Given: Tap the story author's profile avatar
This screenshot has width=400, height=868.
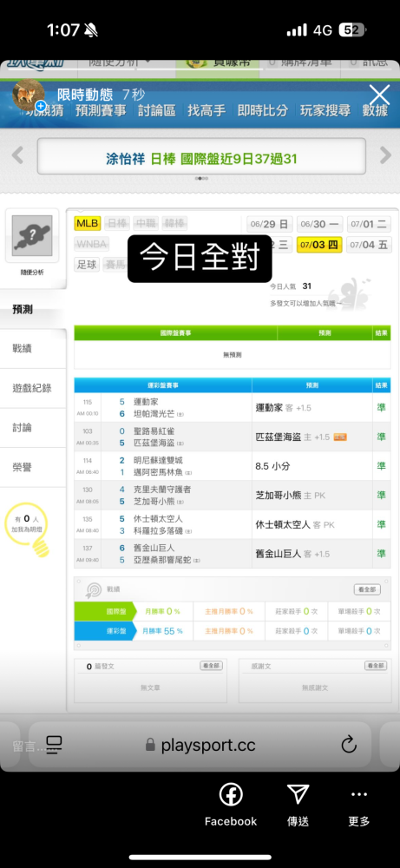Looking at the screenshot, I should coord(29,95).
